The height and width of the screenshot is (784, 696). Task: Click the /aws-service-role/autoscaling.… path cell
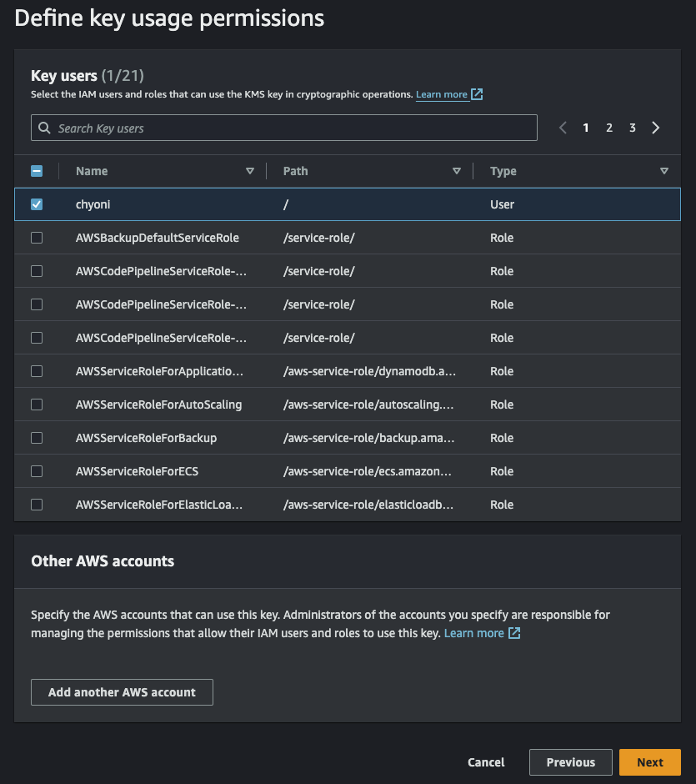[368, 405]
